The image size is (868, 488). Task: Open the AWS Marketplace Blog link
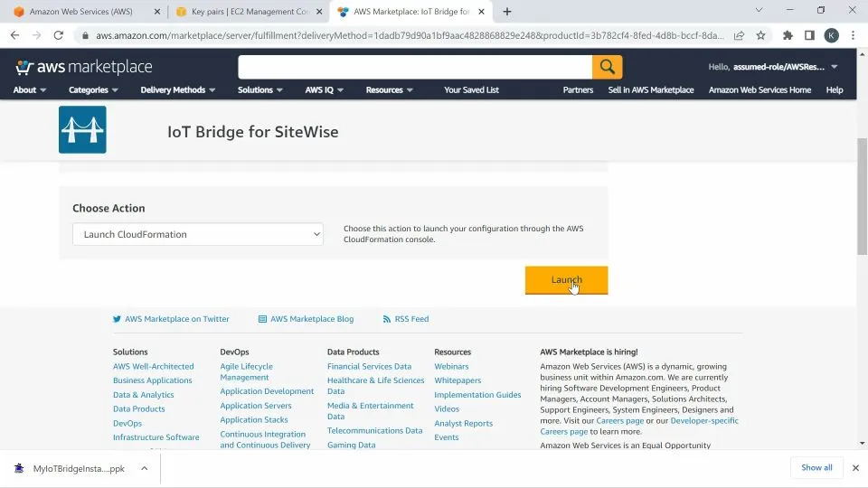coord(307,319)
